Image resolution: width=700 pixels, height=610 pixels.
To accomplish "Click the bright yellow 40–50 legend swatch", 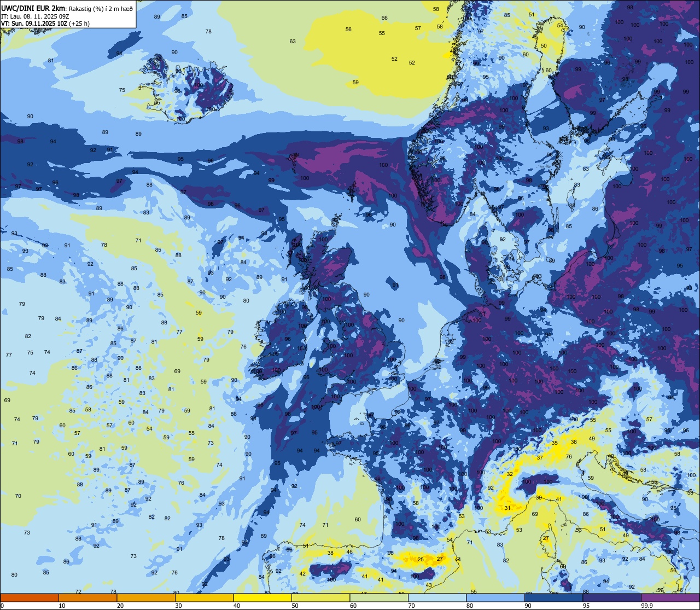I will tap(262, 597).
